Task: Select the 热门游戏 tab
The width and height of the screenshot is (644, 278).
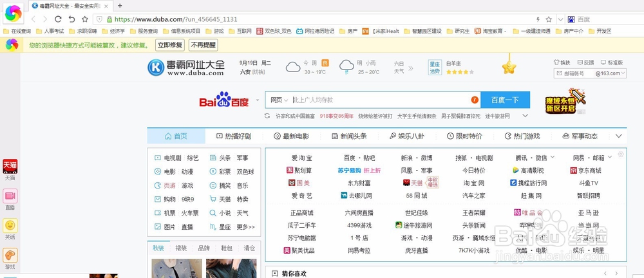Action: pyautogui.click(x=522, y=136)
